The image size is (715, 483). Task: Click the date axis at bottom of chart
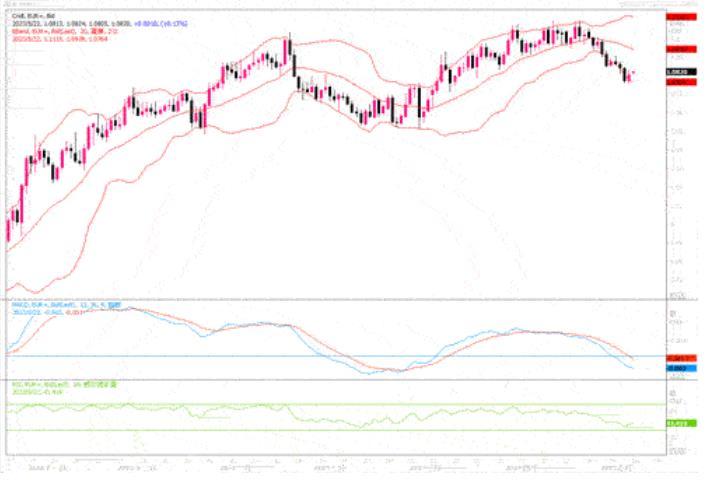[330, 465]
